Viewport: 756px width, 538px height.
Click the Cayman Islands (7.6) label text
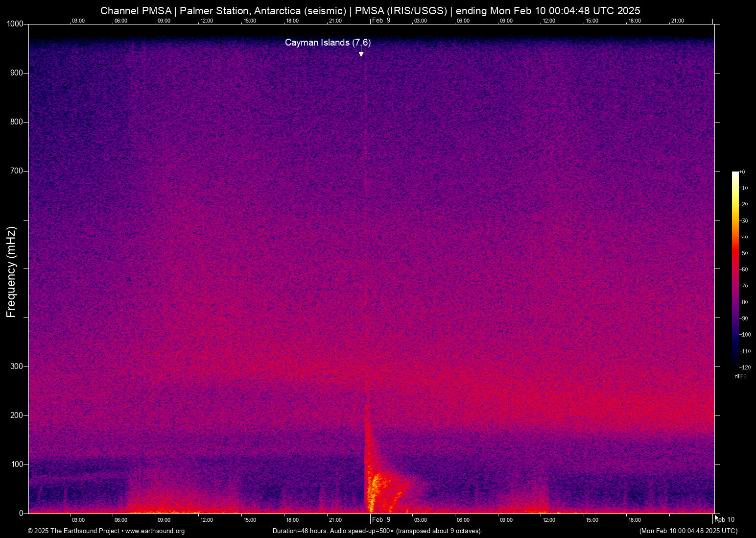pyautogui.click(x=328, y=43)
